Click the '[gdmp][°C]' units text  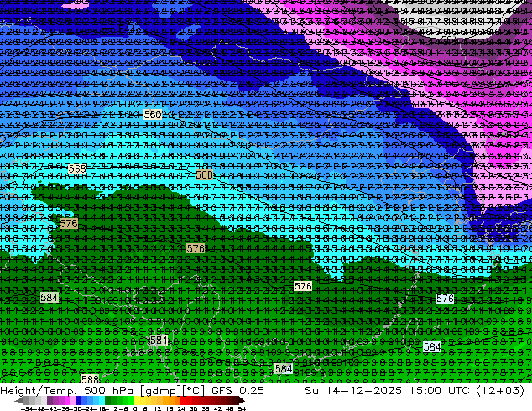pyautogui.click(x=174, y=391)
